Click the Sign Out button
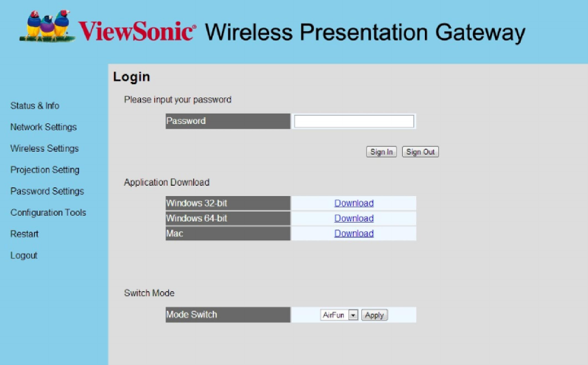Image resolution: width=588 pixels, height=365 pixels. (420, 152)
